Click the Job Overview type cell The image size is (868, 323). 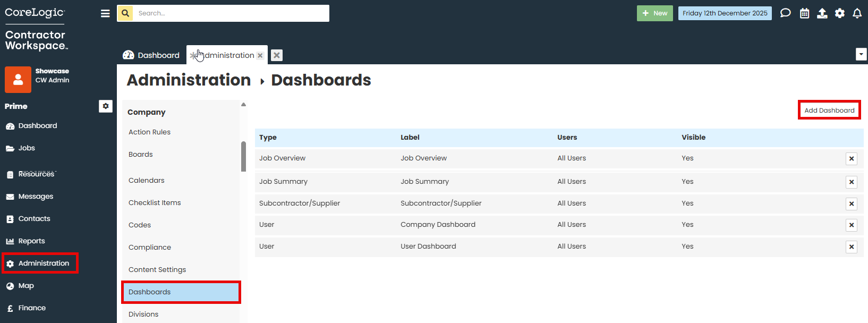(x=282, y=158)
